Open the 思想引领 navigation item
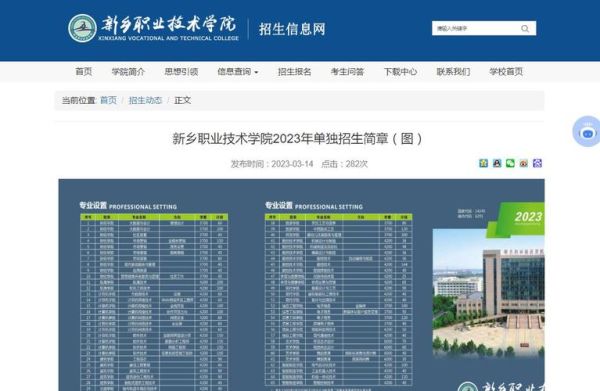 click(181, 72)
